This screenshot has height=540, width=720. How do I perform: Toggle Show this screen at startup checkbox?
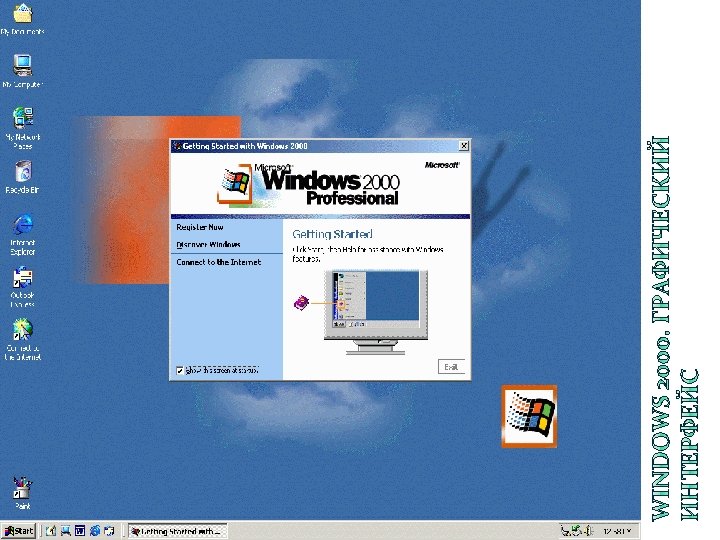(180, 370)
